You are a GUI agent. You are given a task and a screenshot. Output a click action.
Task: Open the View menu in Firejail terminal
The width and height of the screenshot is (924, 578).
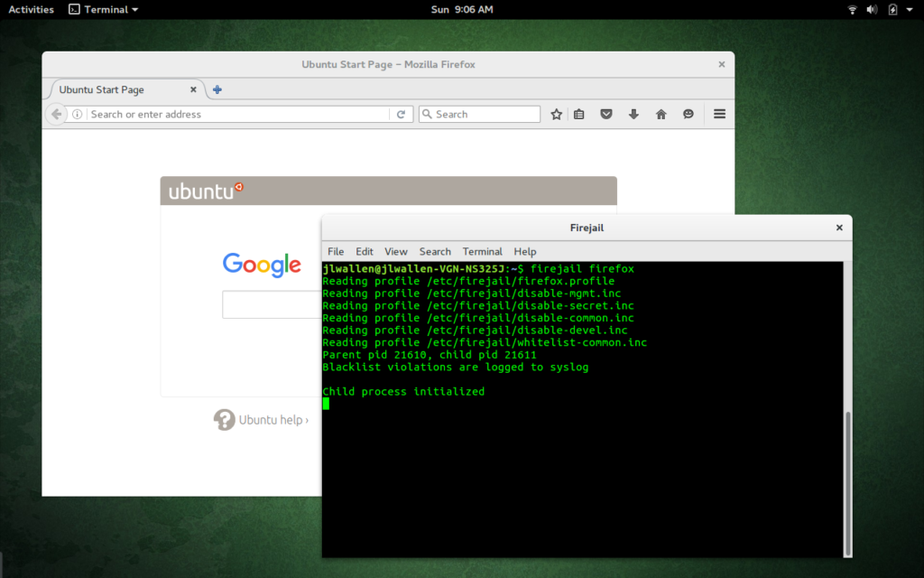point(396,251)
